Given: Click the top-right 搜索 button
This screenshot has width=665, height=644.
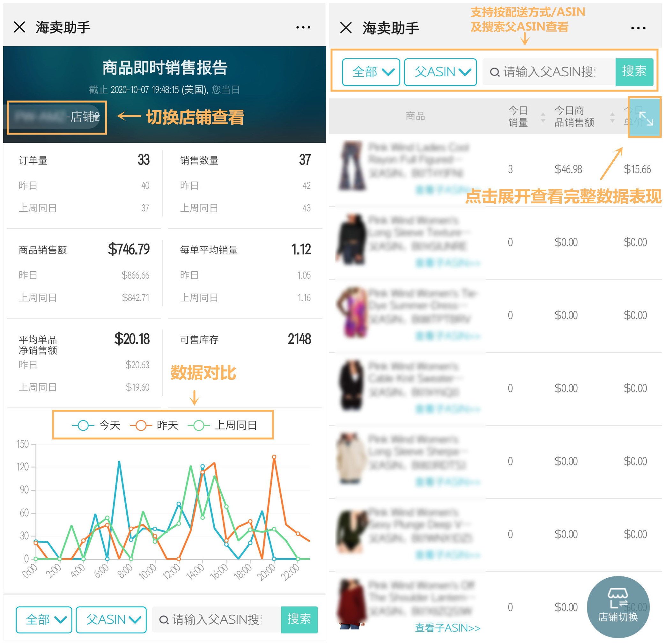Looking at the screenshot, I should 634,71.
